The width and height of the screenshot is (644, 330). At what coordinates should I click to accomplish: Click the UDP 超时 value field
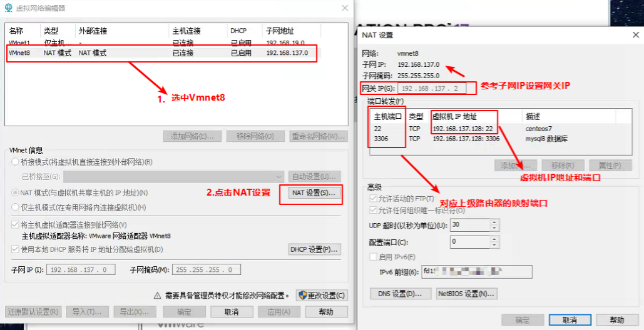coord(470,225)
